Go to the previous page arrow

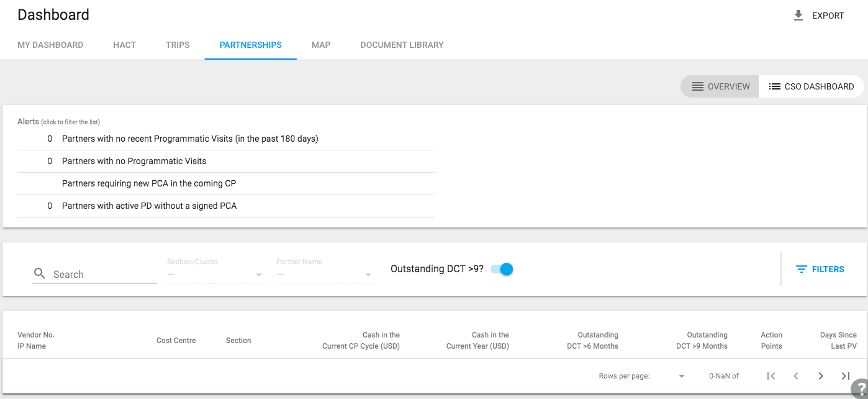pyautogui.click(x=796, y=376)
